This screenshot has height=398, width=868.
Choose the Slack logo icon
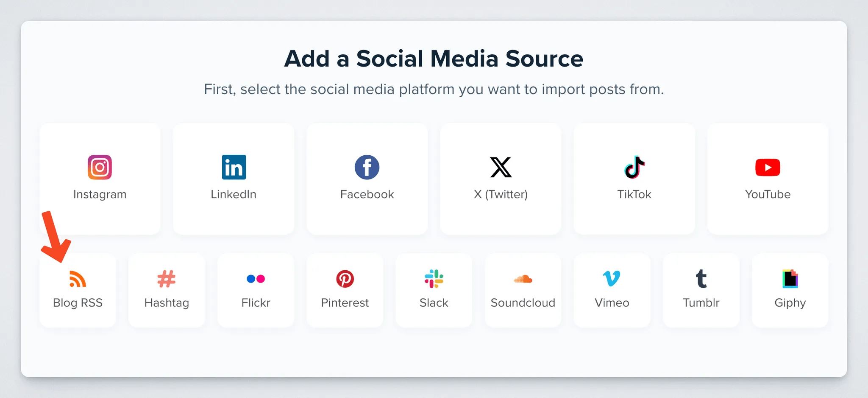(x=434, y=279)
